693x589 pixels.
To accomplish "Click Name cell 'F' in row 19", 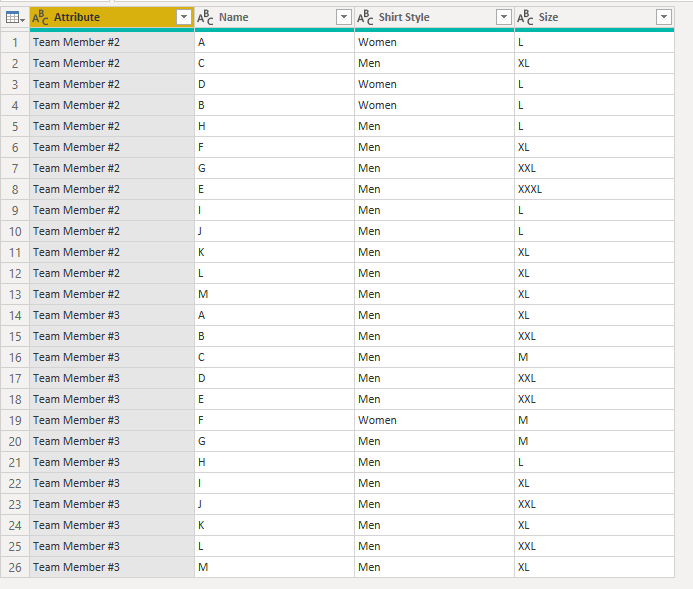I will tap(274, 420).
